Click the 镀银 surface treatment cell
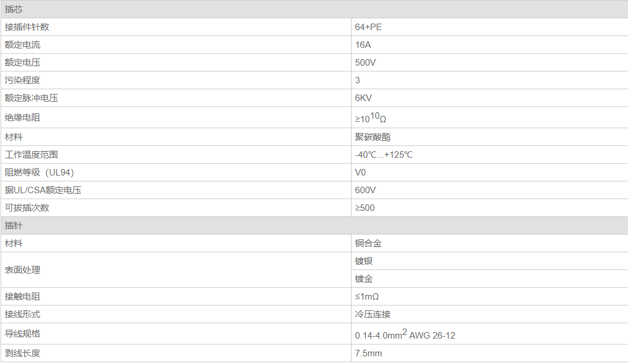 489,261
